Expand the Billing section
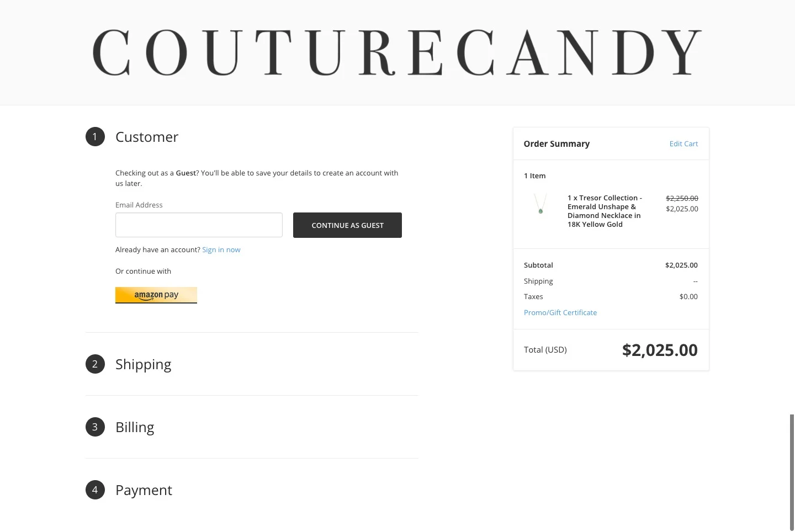The width and height of the screenshot is (795, 532). pos(135,427)
